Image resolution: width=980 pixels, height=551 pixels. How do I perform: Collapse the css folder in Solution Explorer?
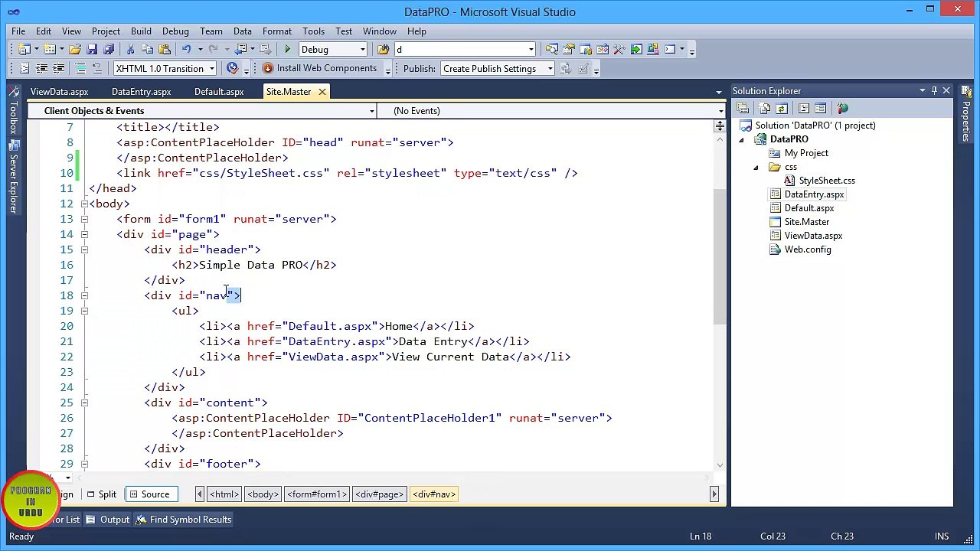[x=756, y=167]
